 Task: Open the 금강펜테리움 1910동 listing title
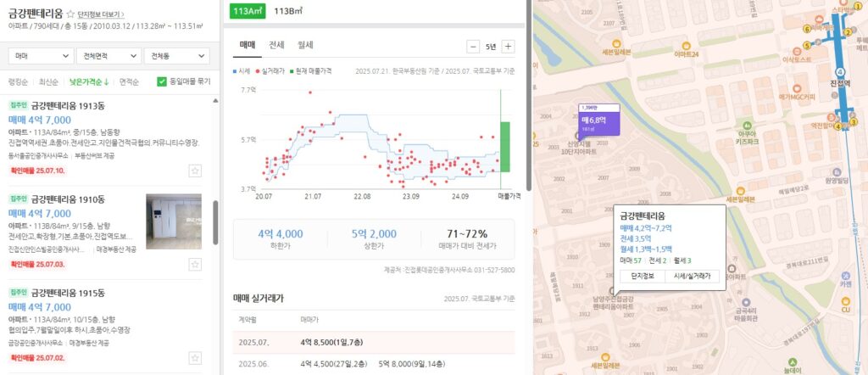pos(68,199)
